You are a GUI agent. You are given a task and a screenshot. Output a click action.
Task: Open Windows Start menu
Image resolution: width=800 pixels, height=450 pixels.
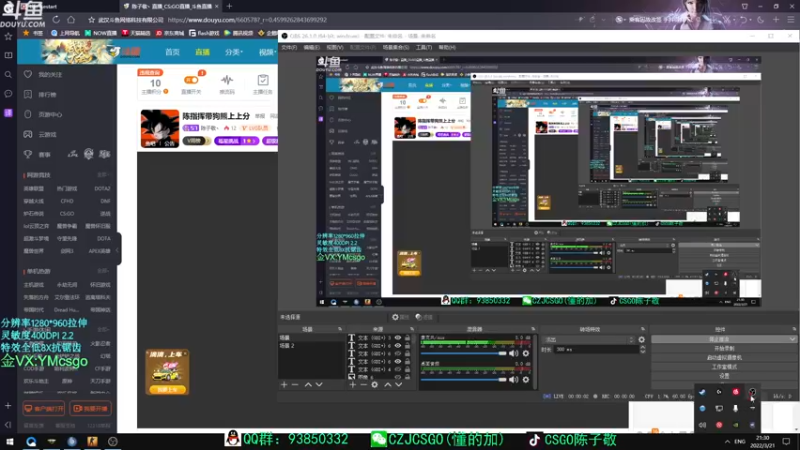10,441
